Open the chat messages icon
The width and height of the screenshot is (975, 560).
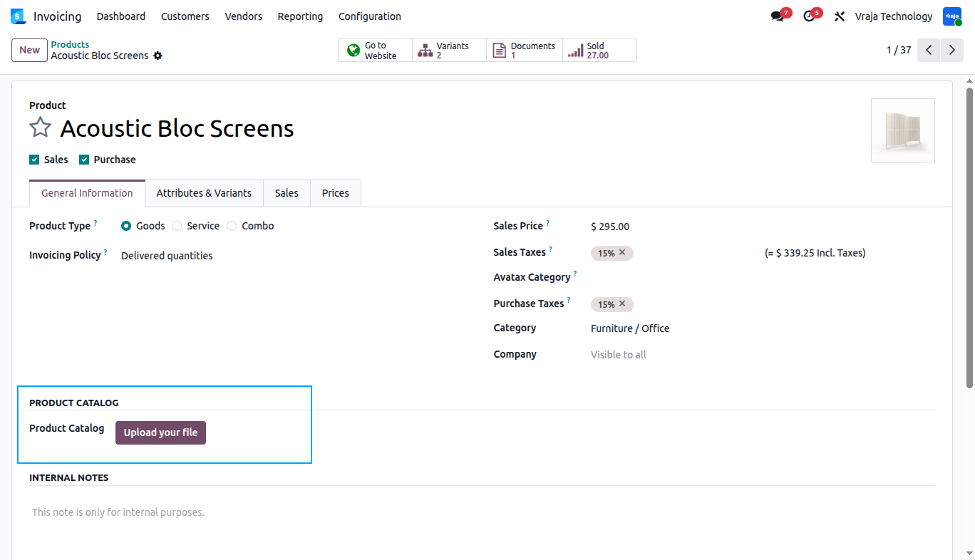[777, 16]
